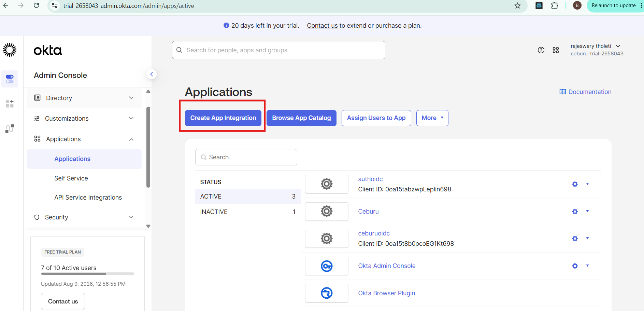Collapse the Applications menu section
This screenshot has height=311, width=644.
[x=84, y=139]
